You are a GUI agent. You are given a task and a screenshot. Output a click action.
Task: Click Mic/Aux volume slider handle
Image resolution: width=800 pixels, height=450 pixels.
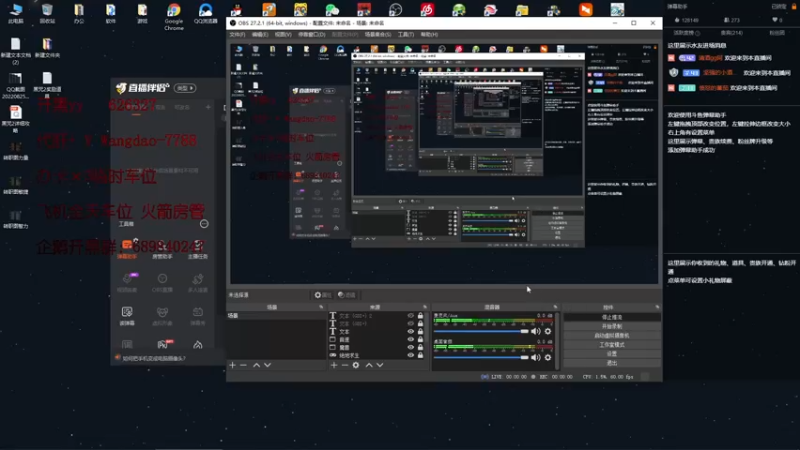(x=524, y=332)
